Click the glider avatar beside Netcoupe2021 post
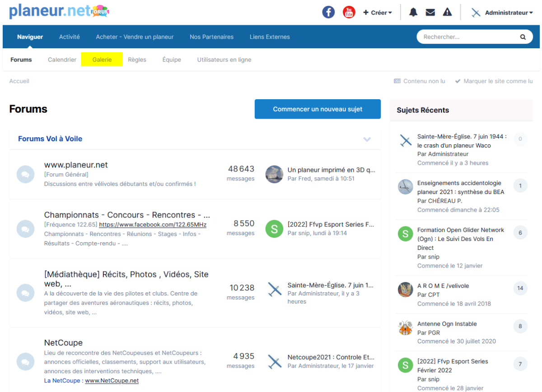The height and width of the screenshot is (392, 542). pos(274,361)
